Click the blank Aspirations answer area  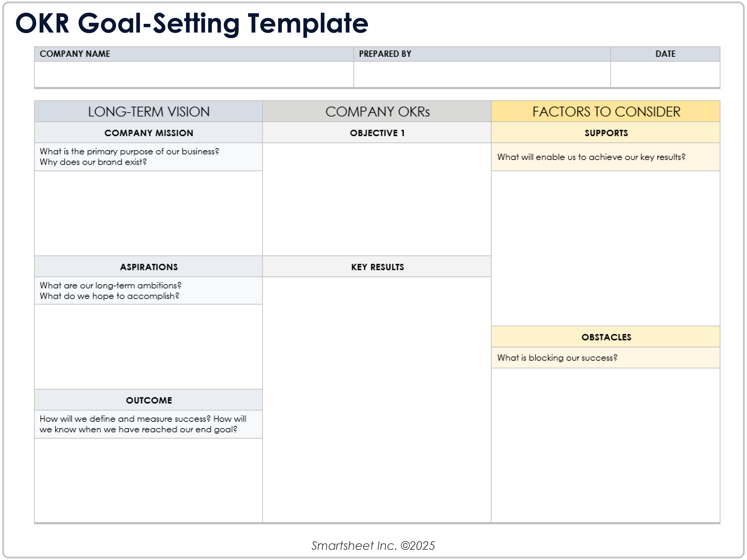[x=148, y=347]
